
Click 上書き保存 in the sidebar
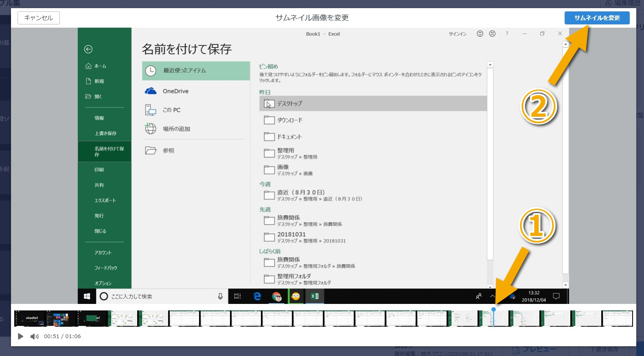pos(105,133)
